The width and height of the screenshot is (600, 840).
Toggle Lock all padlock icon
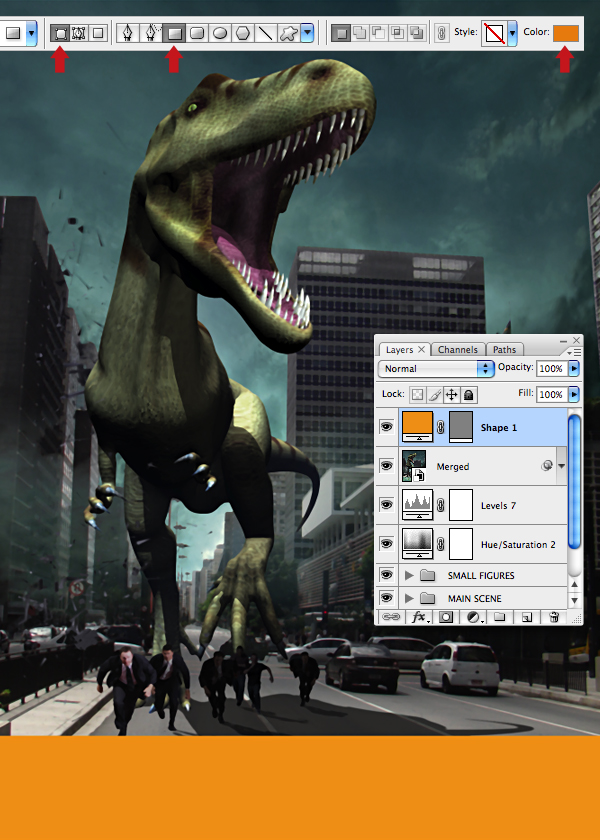point(468,395)
